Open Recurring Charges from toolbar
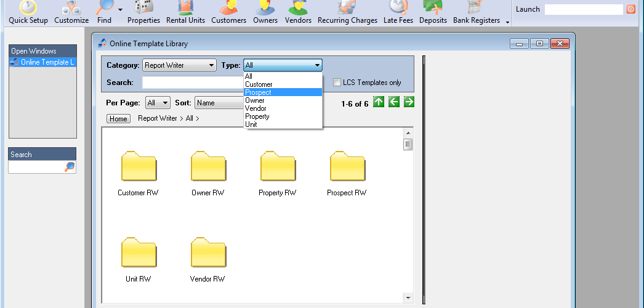The height and width of the screenshot is (308, 644). [347, 12]
